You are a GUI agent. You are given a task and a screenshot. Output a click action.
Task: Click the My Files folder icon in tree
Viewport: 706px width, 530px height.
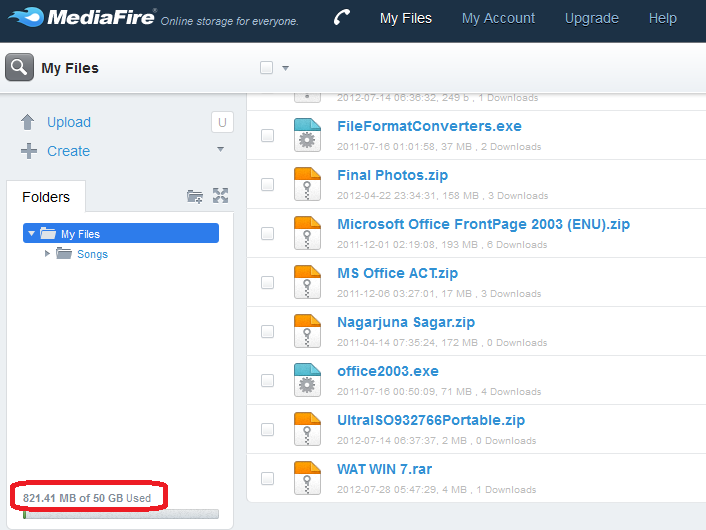click(x=48, y=233)
